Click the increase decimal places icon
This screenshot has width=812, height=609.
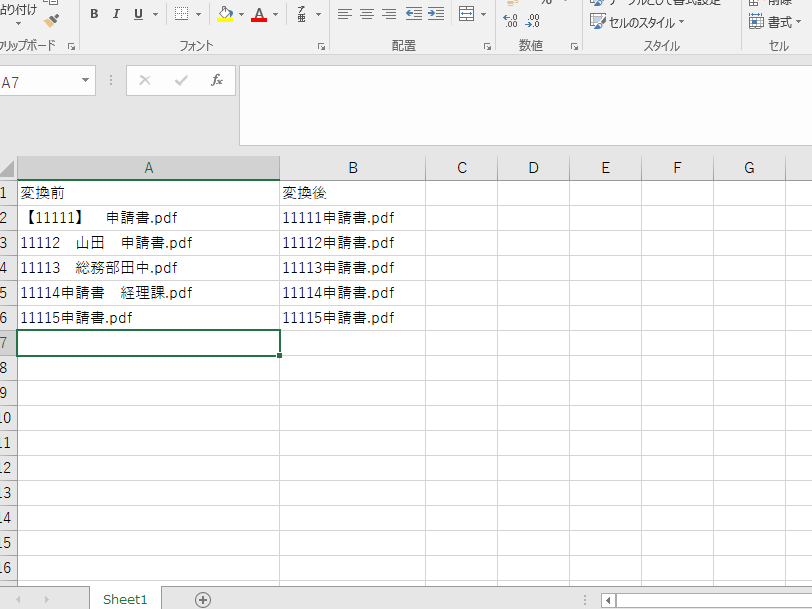509,19
